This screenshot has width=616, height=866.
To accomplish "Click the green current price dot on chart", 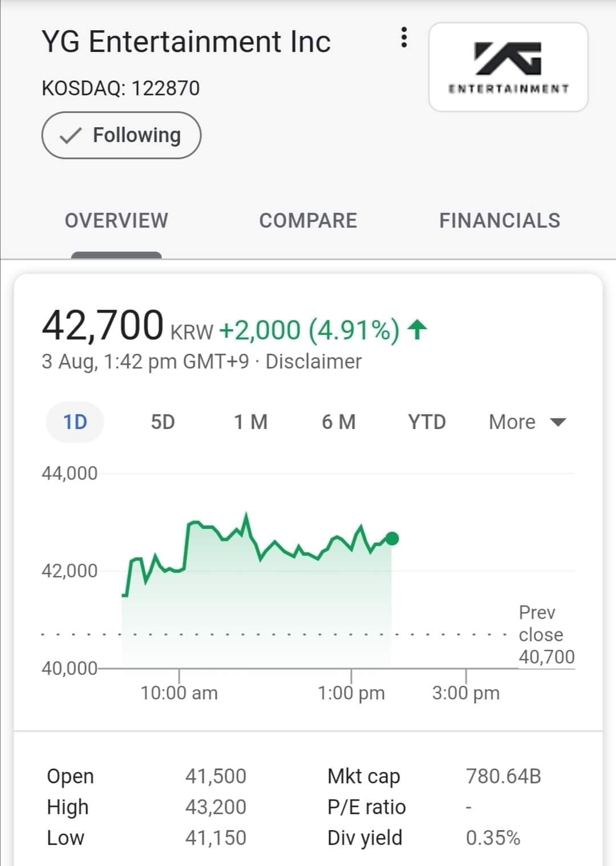I will pos(392,539).
